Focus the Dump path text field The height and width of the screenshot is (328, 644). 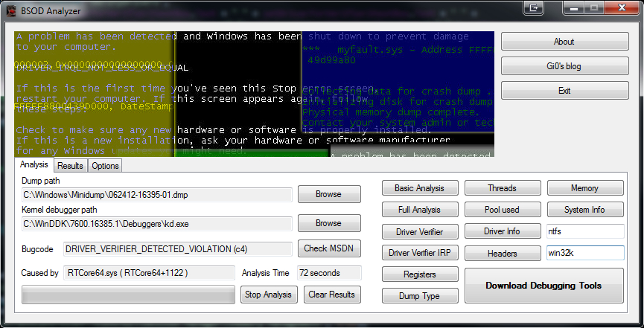pos(157,195)
